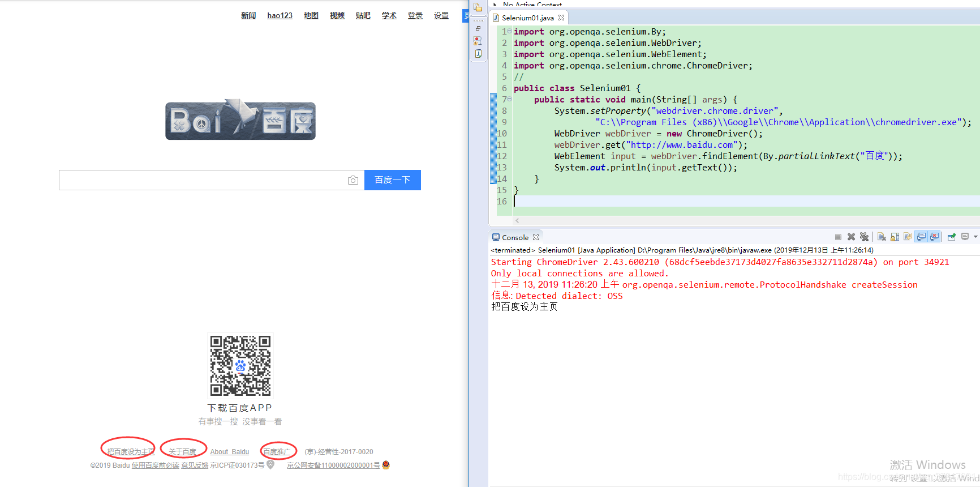Pin the Console view
The height and width of the screenshot is (487, 980).
[x=952, y=237]
